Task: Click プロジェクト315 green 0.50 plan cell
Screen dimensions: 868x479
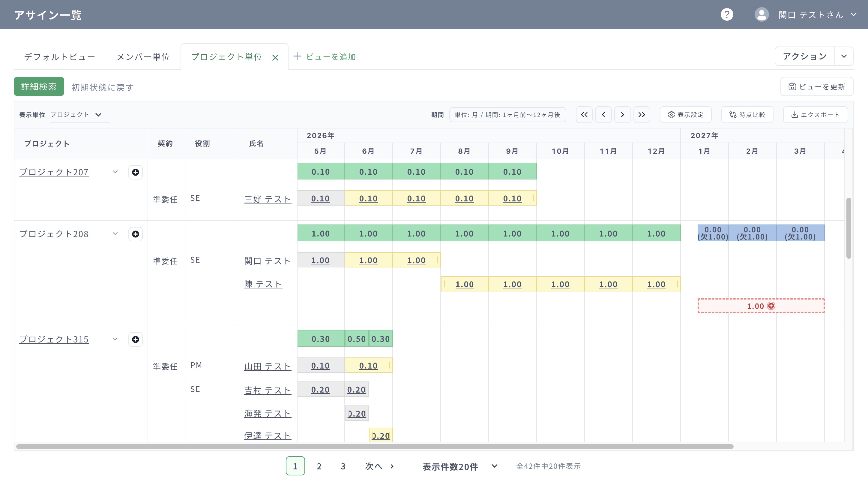Action: coord(357,339)
